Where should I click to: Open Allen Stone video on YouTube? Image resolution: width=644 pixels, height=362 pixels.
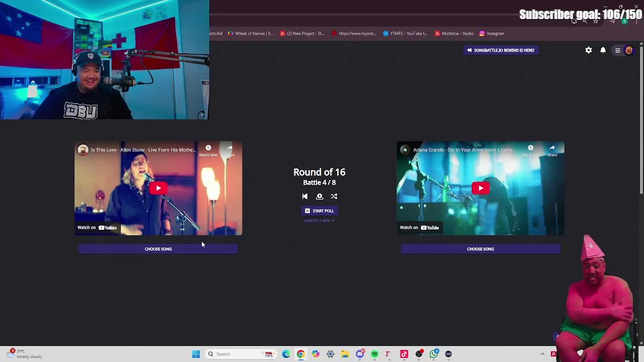click(x=97, y=228)
